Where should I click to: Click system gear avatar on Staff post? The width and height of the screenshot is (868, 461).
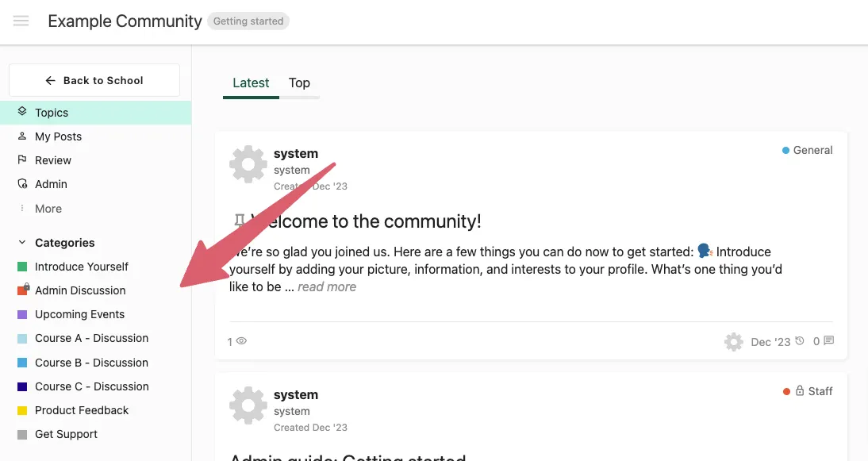tap(248, 405)
